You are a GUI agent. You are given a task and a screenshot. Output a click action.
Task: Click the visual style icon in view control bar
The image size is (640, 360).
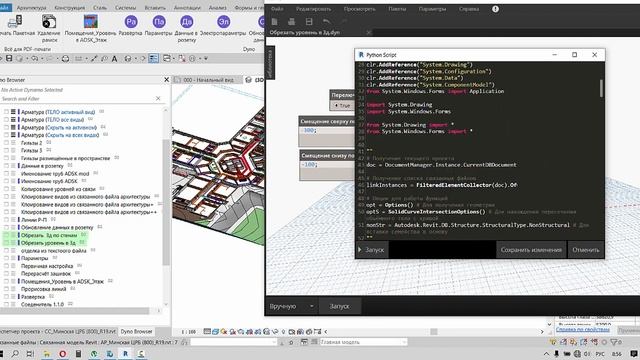point(216,331)
